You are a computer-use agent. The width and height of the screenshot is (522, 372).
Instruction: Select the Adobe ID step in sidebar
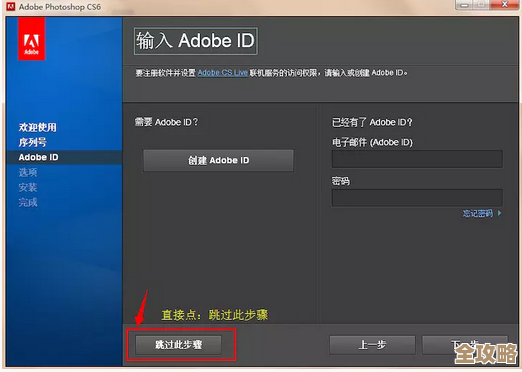tap(38, 157)
